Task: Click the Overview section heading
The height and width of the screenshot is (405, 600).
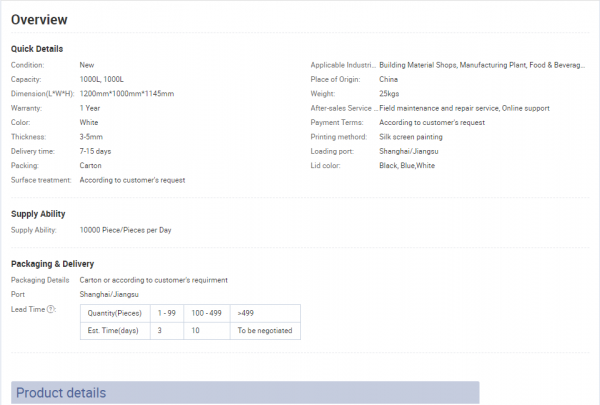Action: coord(40,20)
